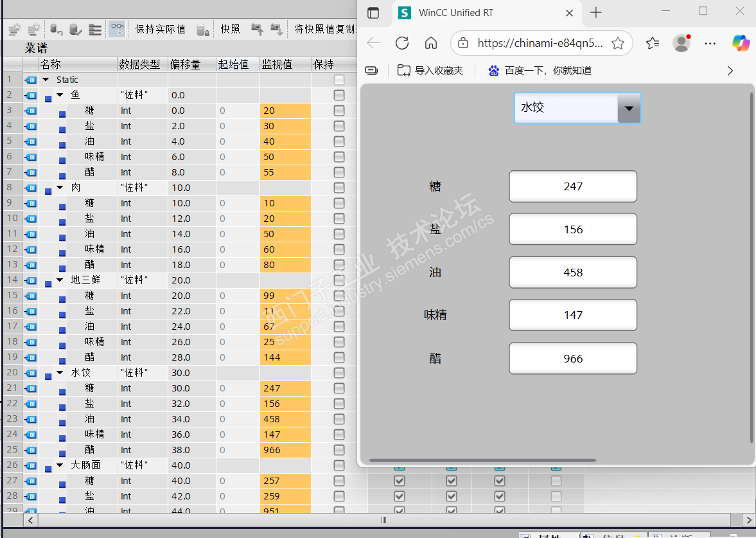Tick the retain checkbox in row 5

(x=339, y=141)
